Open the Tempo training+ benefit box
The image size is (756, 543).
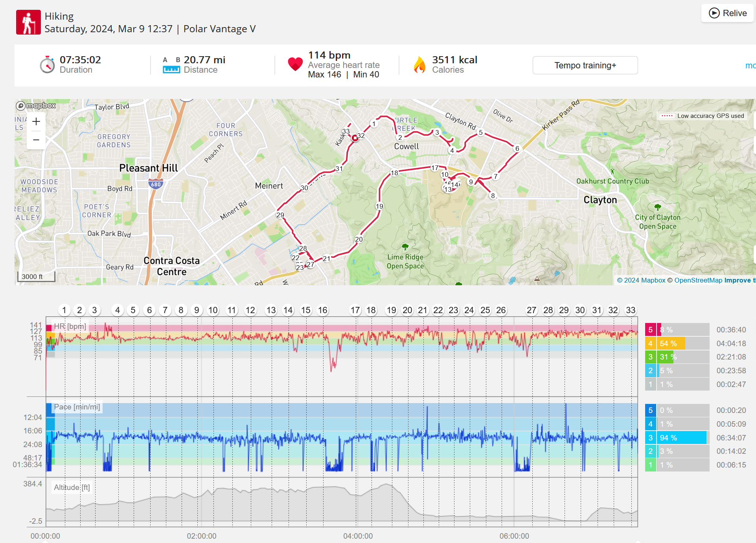(585, 65)
